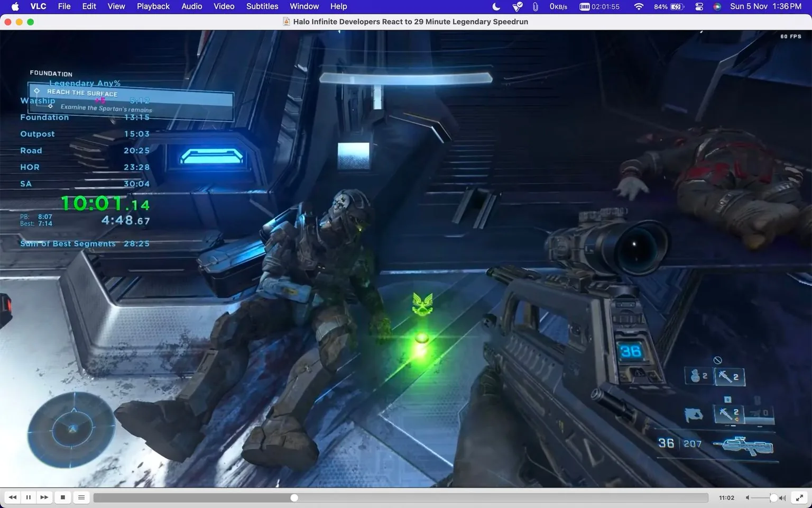The height and width of the screenshot is (508, 812).
Task: Set max volume via the loud speaker icon
Action: click(x=781, y=497)
